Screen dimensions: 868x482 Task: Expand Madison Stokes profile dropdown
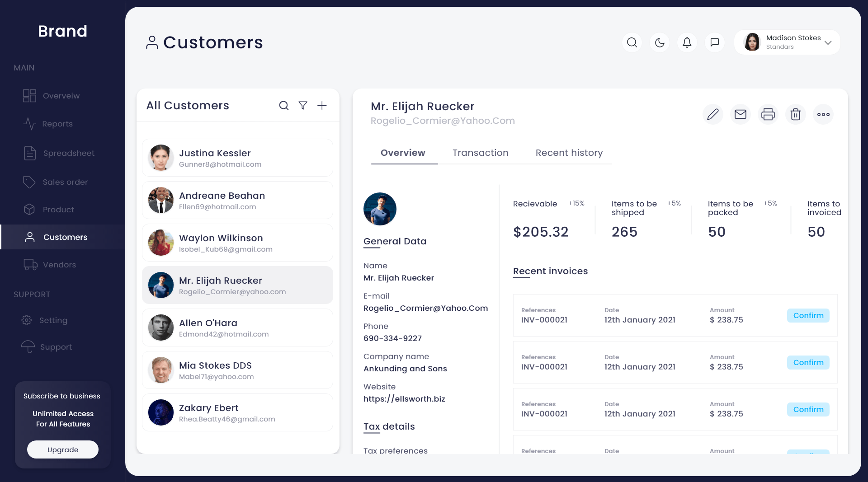829,42
